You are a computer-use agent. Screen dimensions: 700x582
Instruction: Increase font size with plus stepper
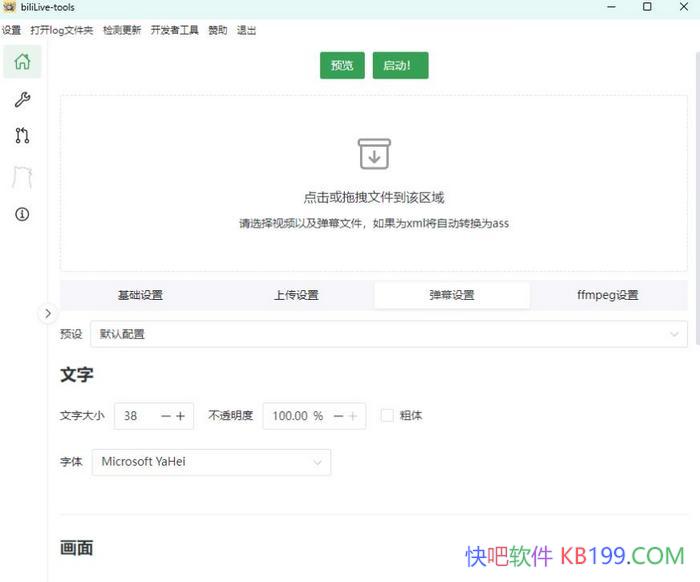181,416
